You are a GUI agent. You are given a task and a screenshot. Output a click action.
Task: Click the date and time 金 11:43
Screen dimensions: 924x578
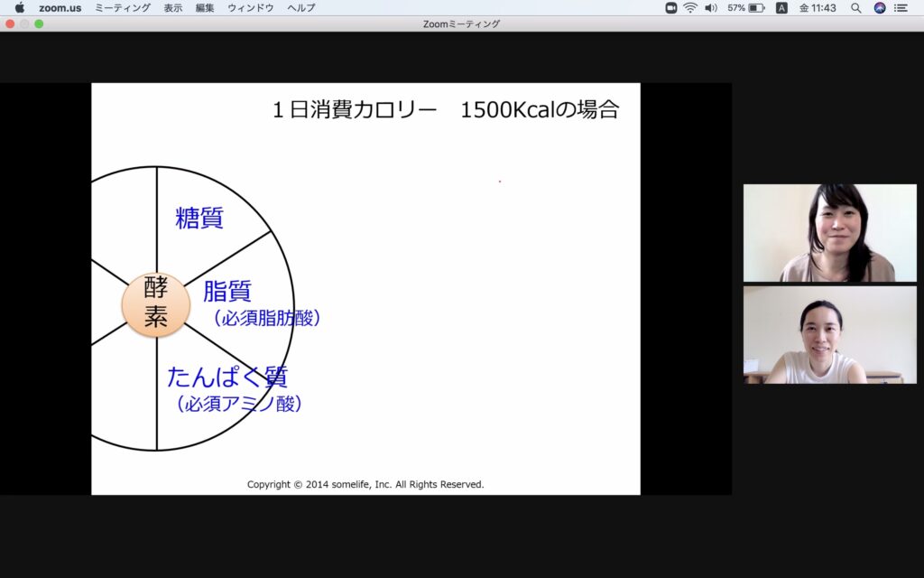818,7
